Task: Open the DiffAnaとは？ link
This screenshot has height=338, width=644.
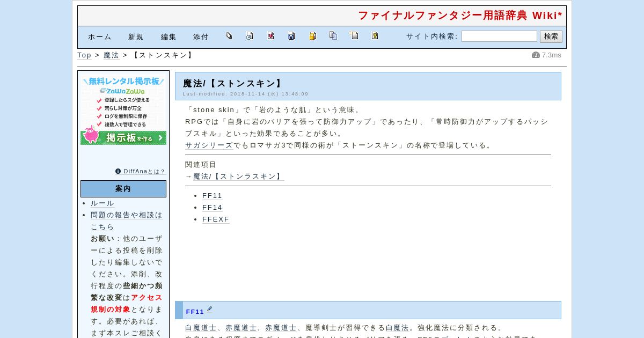Action: pyautogui.click(x=144, y=172)
